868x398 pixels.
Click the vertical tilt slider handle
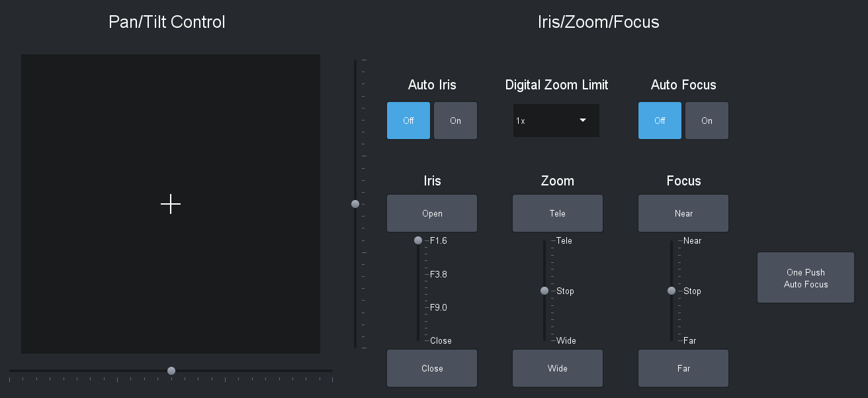355,204
